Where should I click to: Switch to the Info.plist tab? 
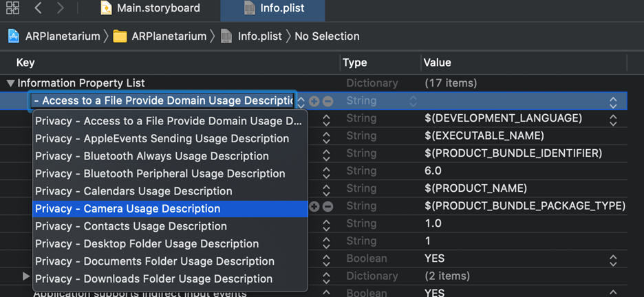click(274, 8)
